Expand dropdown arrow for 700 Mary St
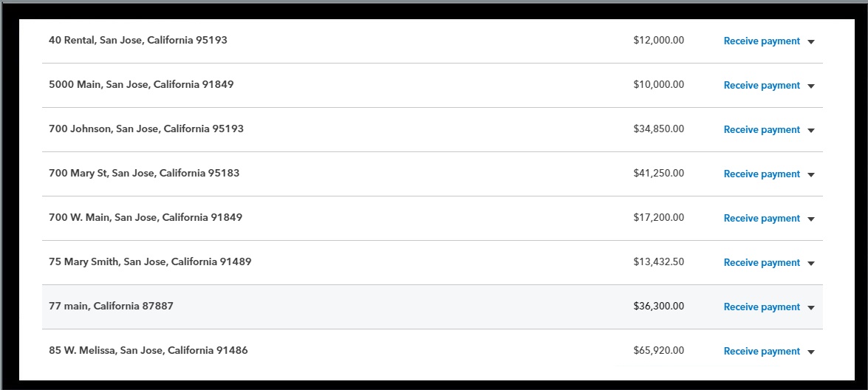 point(810,175)
